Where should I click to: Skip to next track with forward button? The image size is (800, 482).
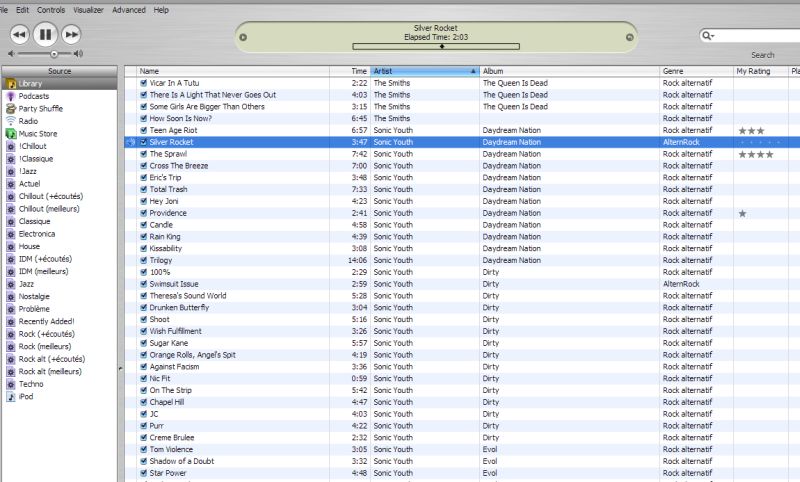pyautogui.click(x=71, y=34)
